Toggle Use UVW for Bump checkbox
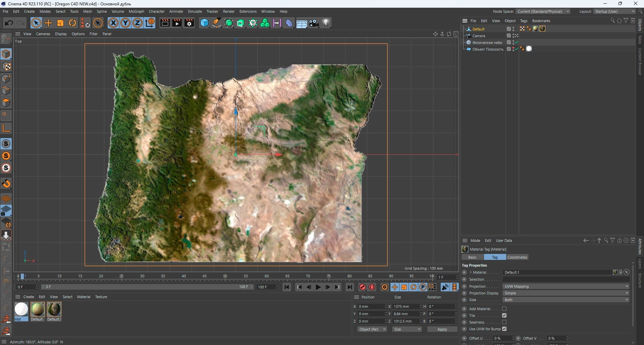Viewport: 644px width, 345px height. (x=504, y=329)
